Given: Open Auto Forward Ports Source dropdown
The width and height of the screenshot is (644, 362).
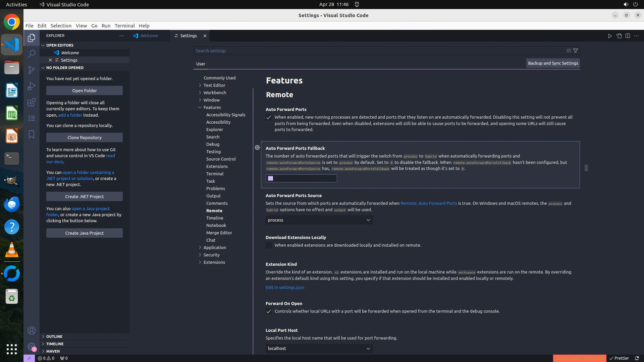Looking at the screenshot, I should [x=319, y=220].
